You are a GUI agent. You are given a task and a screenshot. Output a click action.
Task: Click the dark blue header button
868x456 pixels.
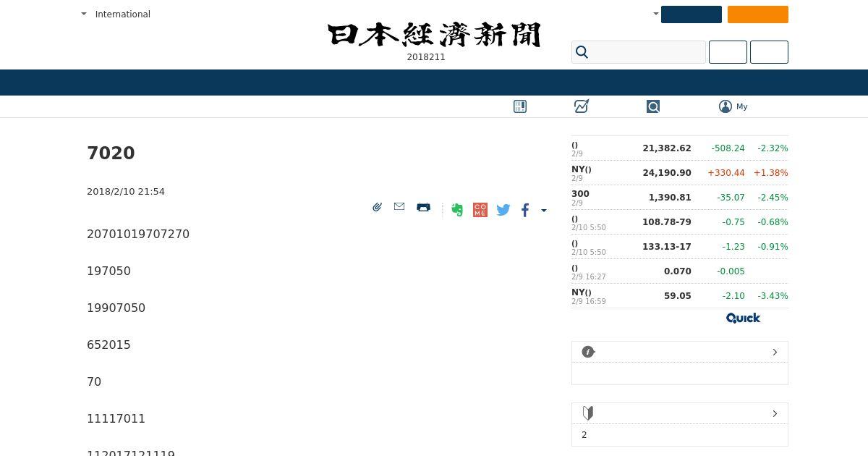692,14
